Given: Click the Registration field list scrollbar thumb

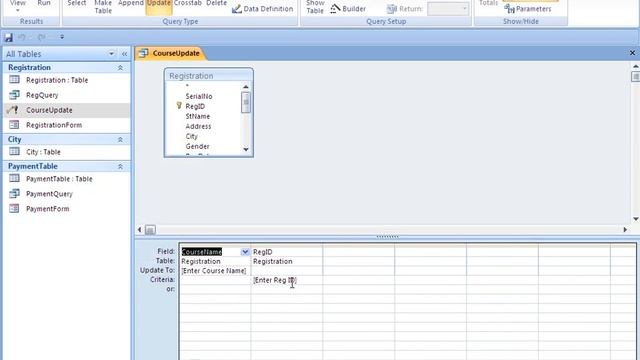Looking at the screenshot, I should click(246, 102).
